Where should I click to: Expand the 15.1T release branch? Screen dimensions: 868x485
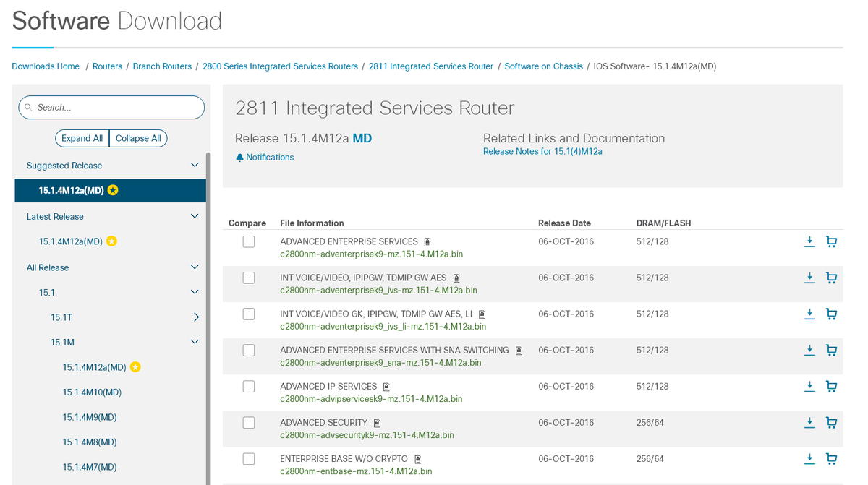[x=196, y=317]
